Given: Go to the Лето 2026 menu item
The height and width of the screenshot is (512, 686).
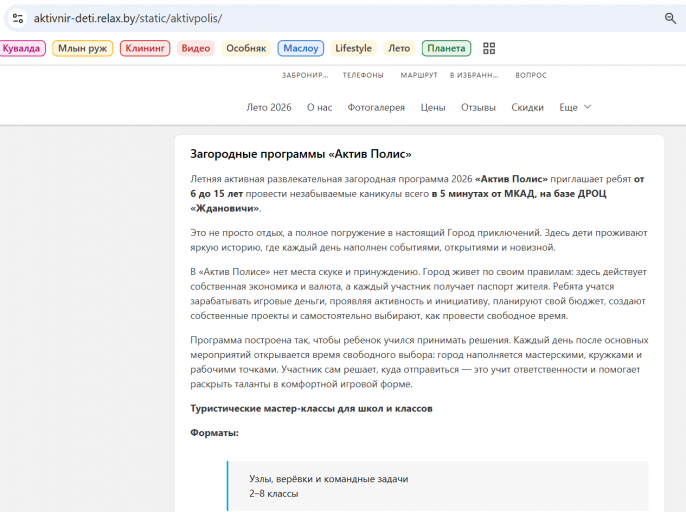Looking at the screenshot, I should [x=269, y=107].
